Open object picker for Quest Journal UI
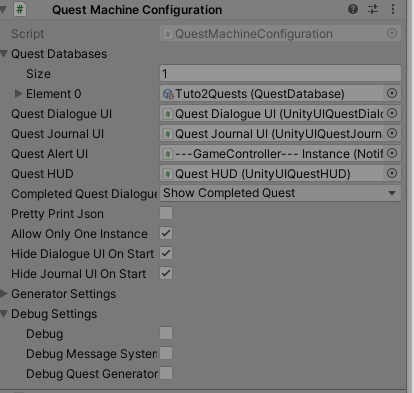The height and width of the screenshot is (393, 414). 392,133
